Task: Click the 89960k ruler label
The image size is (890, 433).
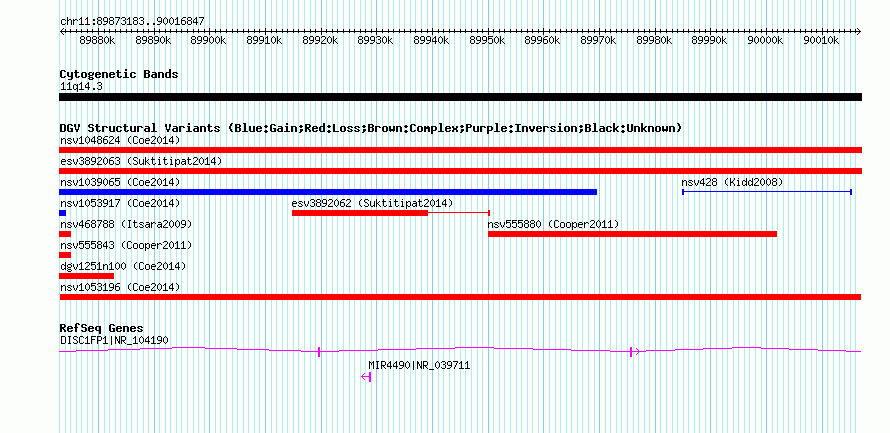Action: coord(543,41)
